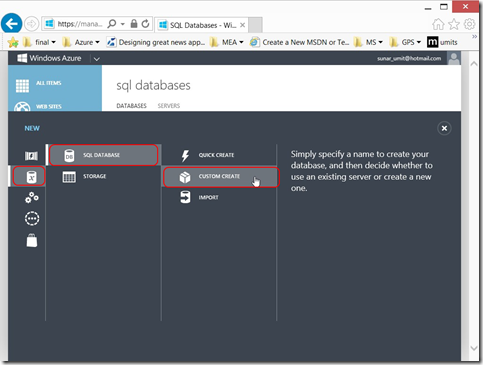Click the Storage table grid icon

[69, 177]
